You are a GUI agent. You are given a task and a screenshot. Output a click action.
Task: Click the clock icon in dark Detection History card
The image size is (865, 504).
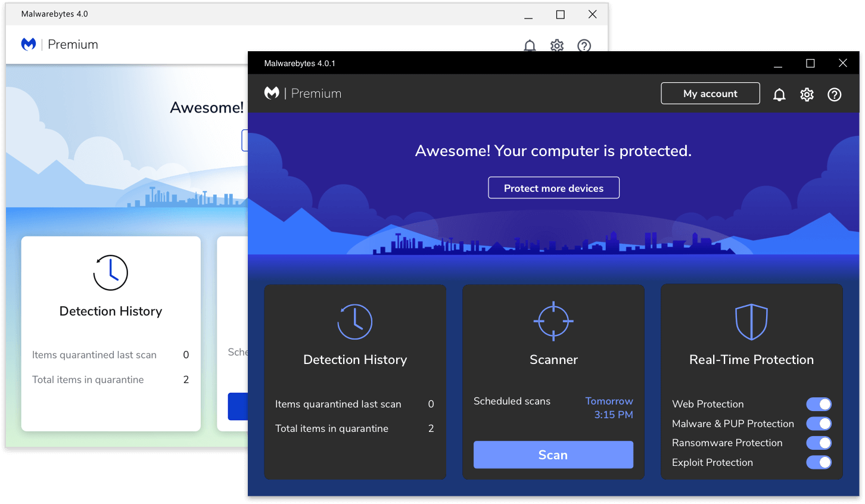[355, 322]
